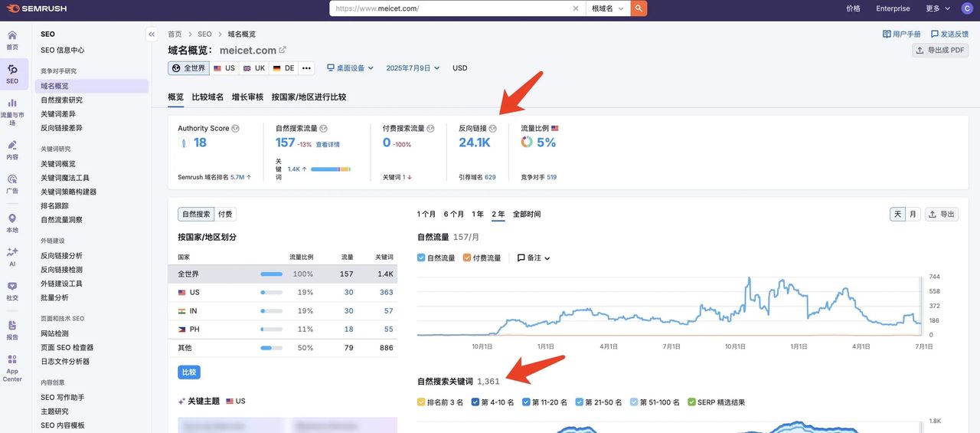Select the 全部时间 time range
This screenshot has height=433, width=980.
coord(527,215)
